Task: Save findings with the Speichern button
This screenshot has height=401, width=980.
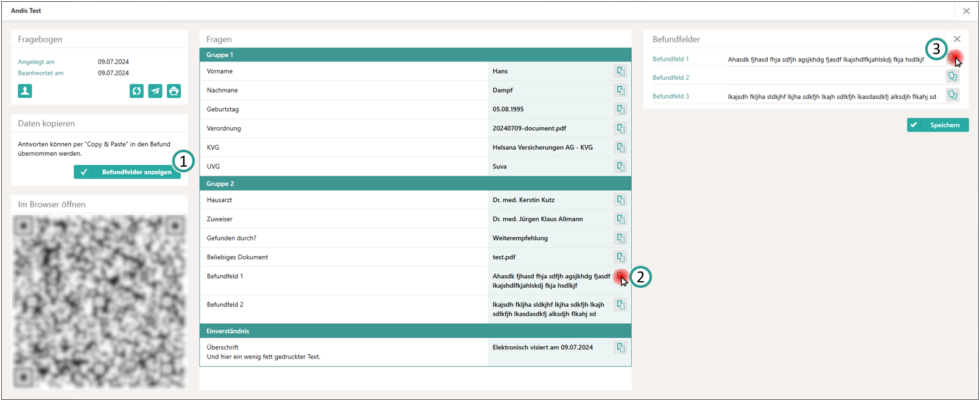Action: pos(937,125)
